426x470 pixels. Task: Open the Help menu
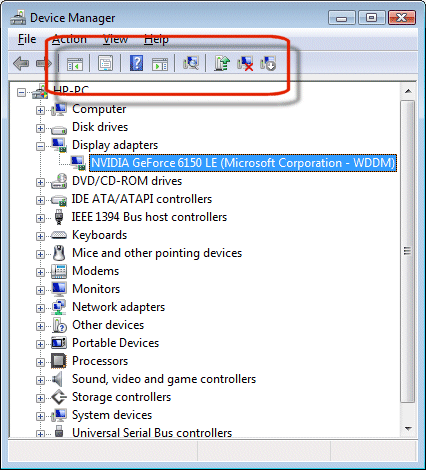pos(156,39)
